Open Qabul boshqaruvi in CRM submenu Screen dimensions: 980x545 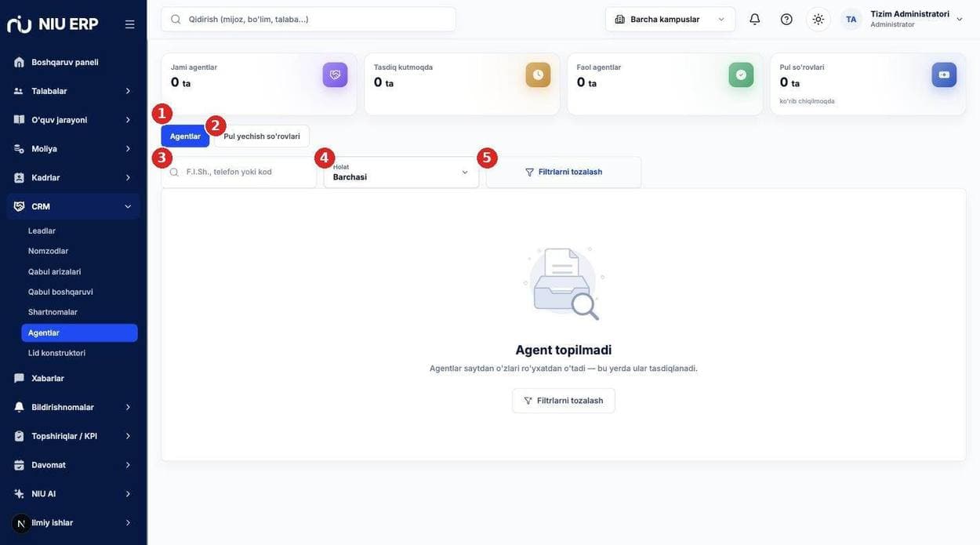79,292
